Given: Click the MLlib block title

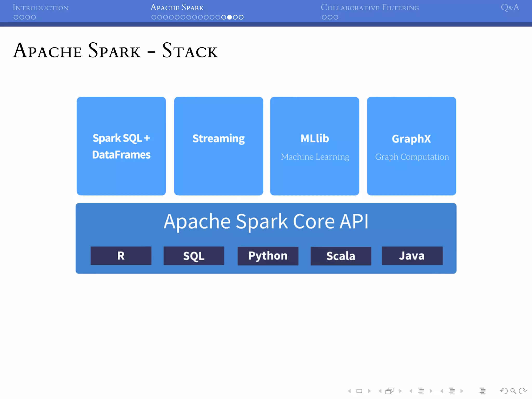Looking at the screenshot, I should tap(315, 138).
